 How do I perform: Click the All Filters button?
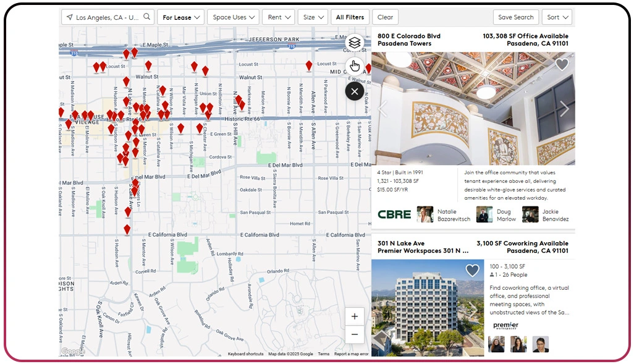pos(350,17)
